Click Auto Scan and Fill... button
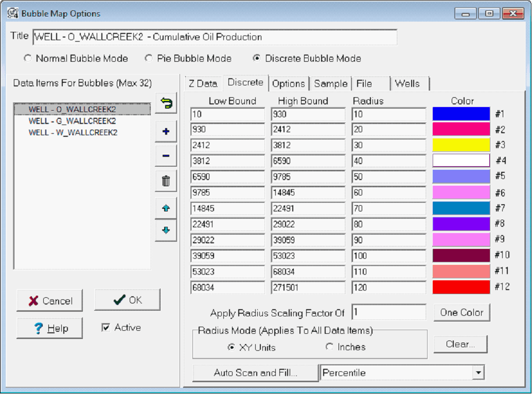The image size is (532, 394). 256,372
